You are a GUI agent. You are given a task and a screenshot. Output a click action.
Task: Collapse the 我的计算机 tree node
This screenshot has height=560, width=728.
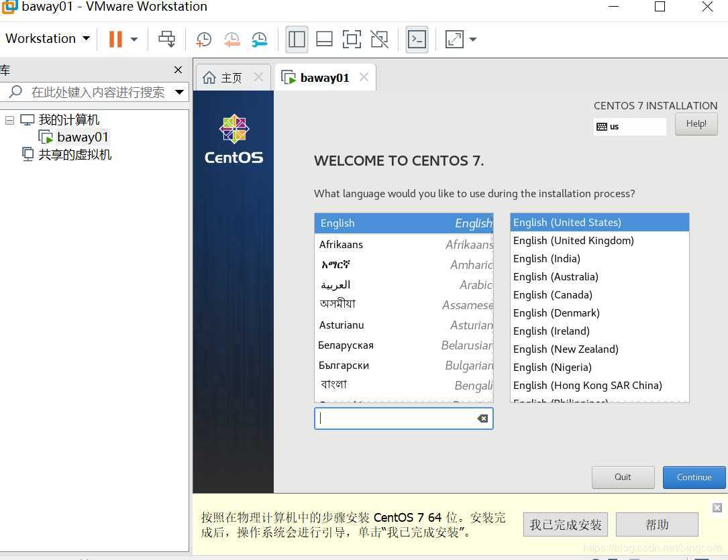click(x=9, y=120)
